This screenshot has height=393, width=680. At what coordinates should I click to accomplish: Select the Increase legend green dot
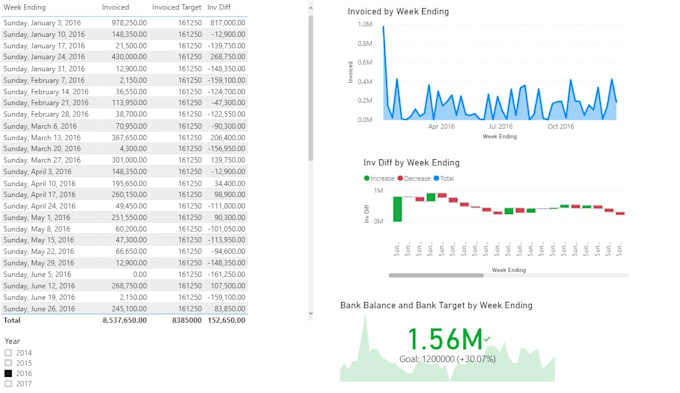tap(366, 178)
